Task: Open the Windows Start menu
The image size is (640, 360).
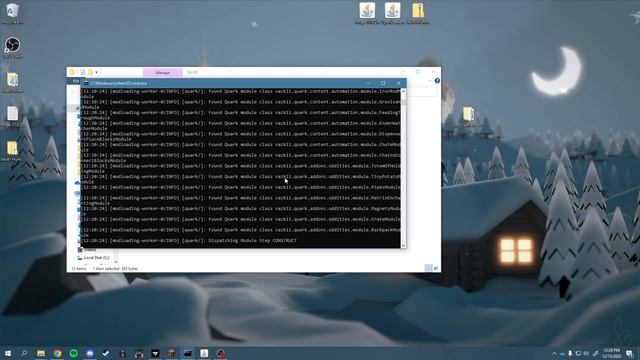Action: [x=7, y=353]
